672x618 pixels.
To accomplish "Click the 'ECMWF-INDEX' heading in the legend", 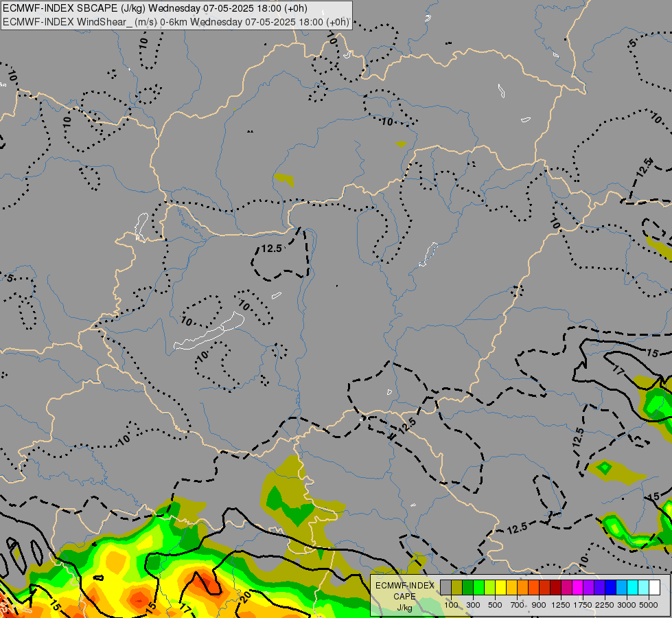I will pyautogui.click(x=405, y=586).
